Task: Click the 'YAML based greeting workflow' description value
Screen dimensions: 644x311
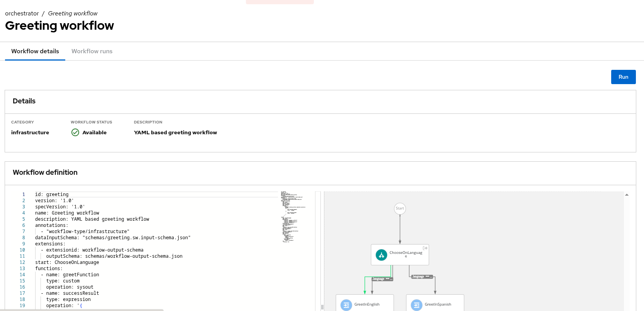Action: pyautogui.click(x=175, y=132)
